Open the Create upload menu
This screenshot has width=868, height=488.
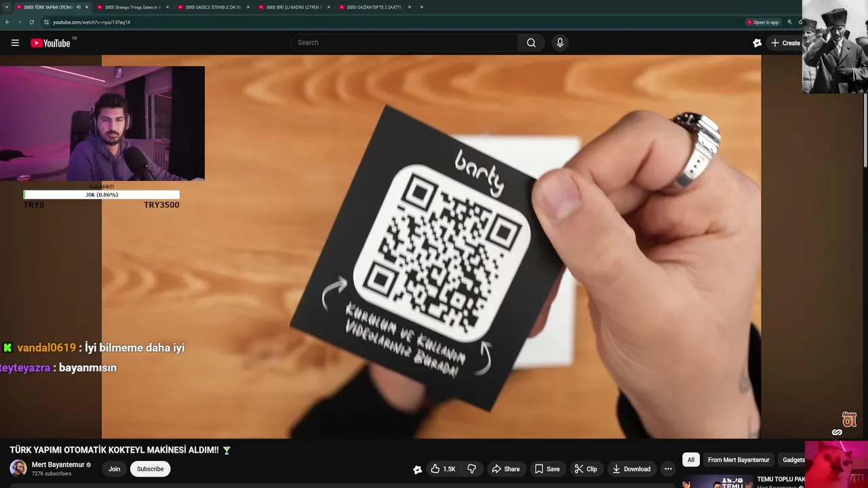(785, 43)
